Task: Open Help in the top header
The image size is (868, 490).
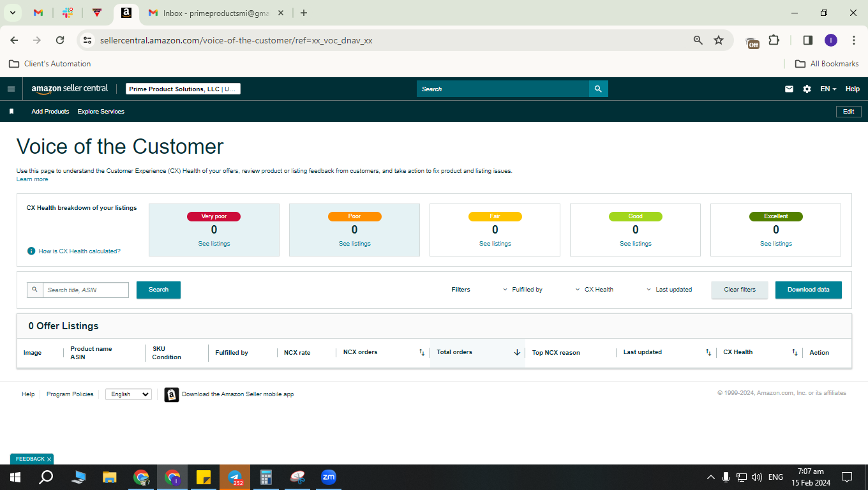Action: coord(853,89)
